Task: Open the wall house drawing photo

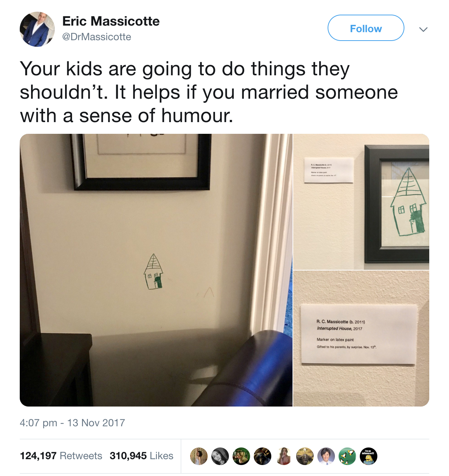Action: point(156,270)
